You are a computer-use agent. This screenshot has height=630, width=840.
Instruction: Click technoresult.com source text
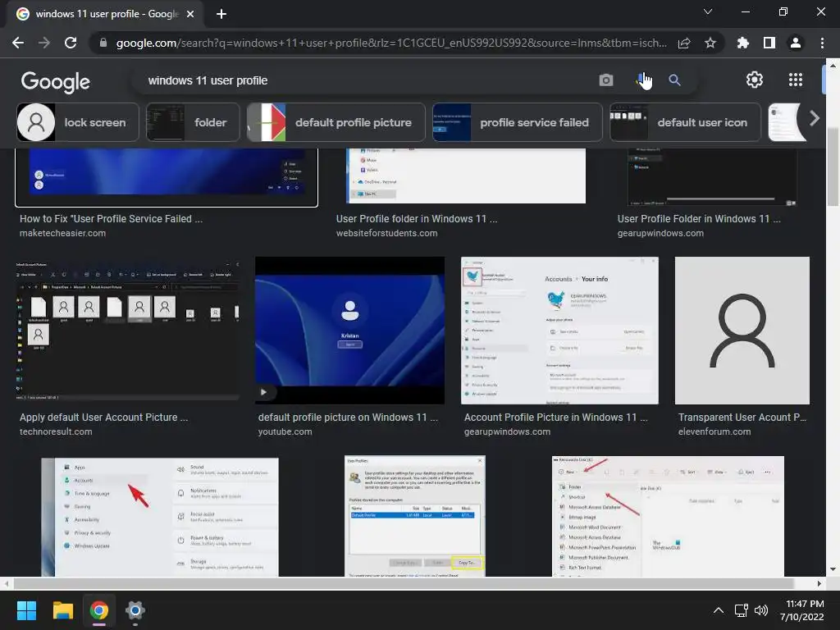click(56, 431)
